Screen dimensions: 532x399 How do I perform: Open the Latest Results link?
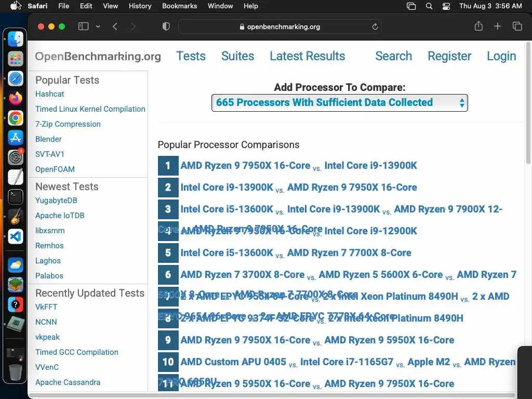click(x=308, y=56)
